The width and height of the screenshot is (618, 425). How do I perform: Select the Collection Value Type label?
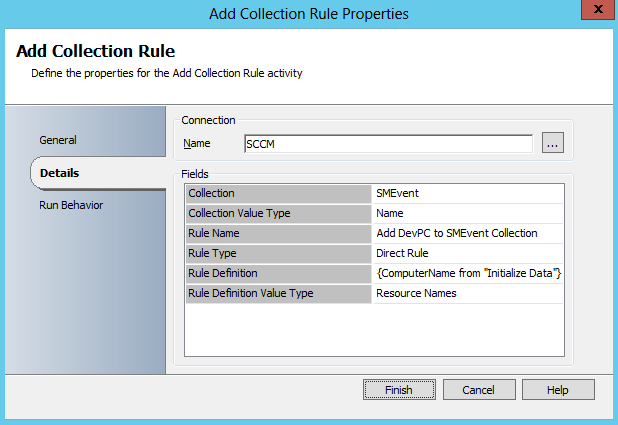[x=277, y=213]
